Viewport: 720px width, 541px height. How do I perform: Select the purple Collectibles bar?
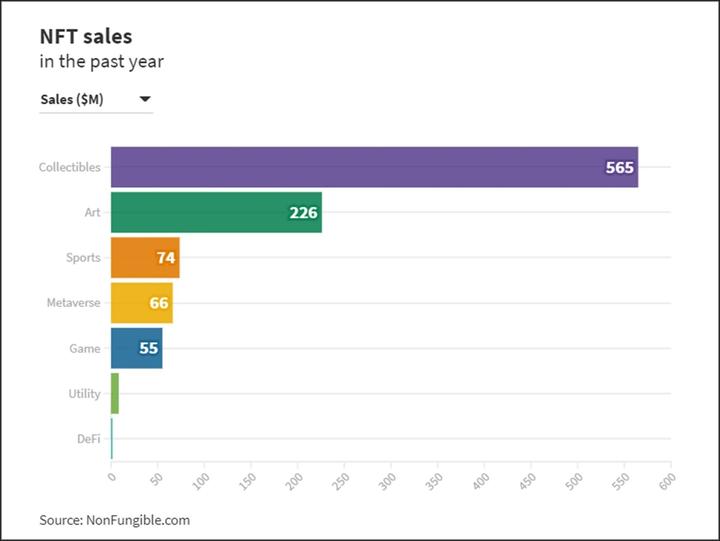pos(373,167)
